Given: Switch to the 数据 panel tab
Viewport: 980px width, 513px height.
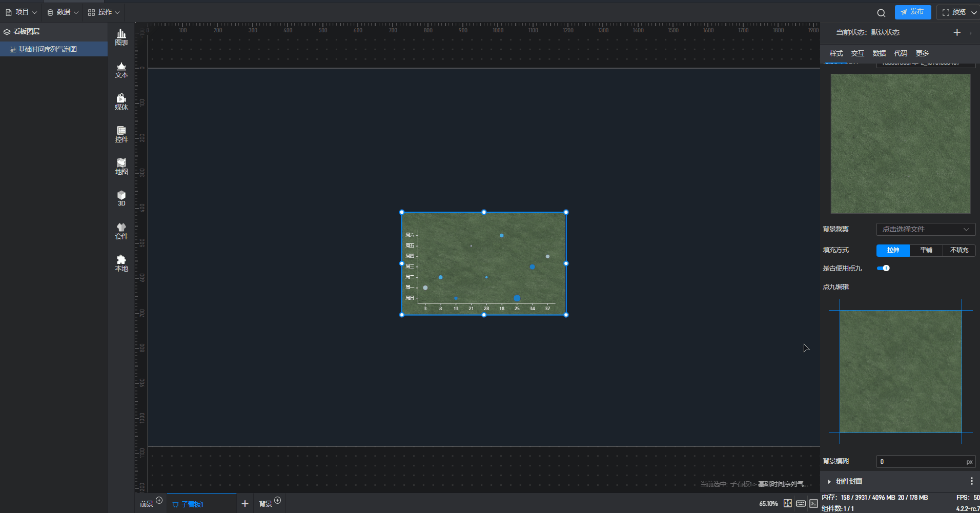Looking at the screenshot, I should (879, 53).
